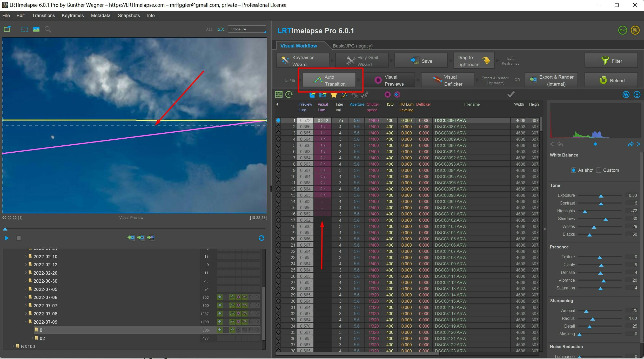Toggle the keyframe diamond on row 2
This screenshot has height=359, width=644.
(x=278, y=127)
